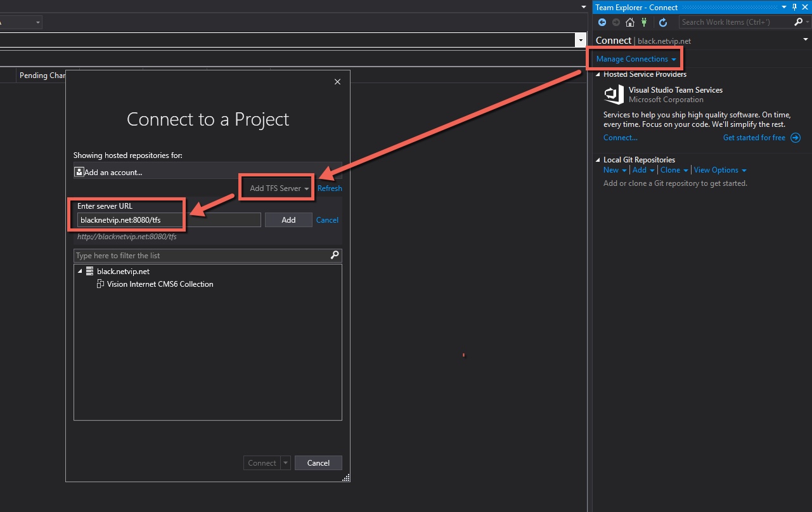Click the Microsoft Corporation text
Screen dimensions: 812x512
coord(666,100)
